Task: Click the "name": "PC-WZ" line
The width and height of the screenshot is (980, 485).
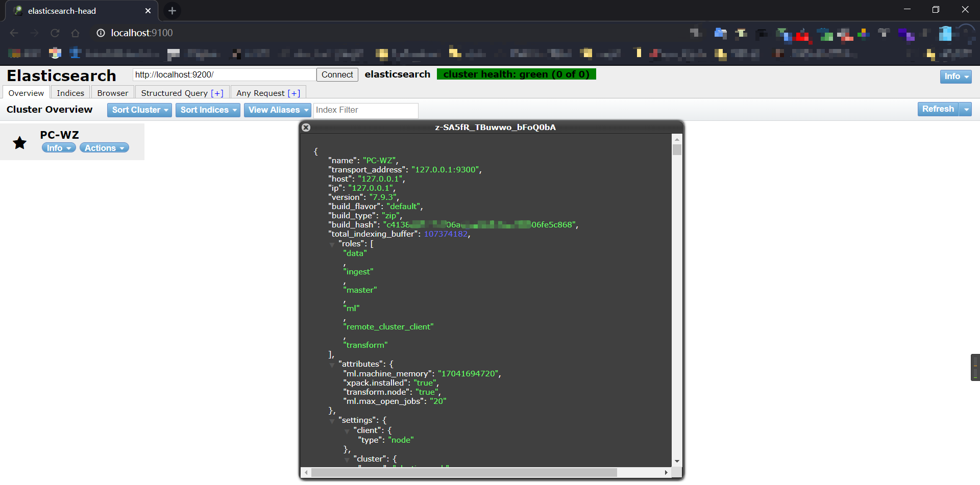Action: (363, 161)
